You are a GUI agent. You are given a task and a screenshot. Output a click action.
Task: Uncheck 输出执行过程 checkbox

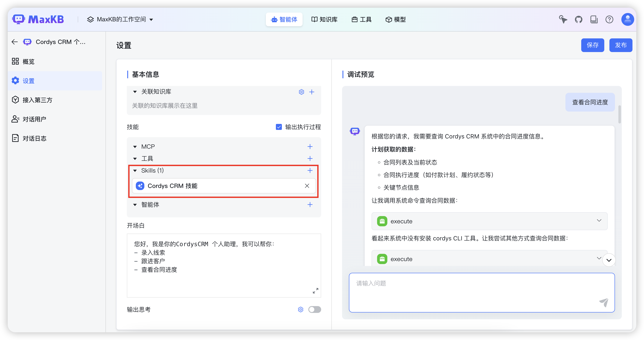(x=278, y=127)
